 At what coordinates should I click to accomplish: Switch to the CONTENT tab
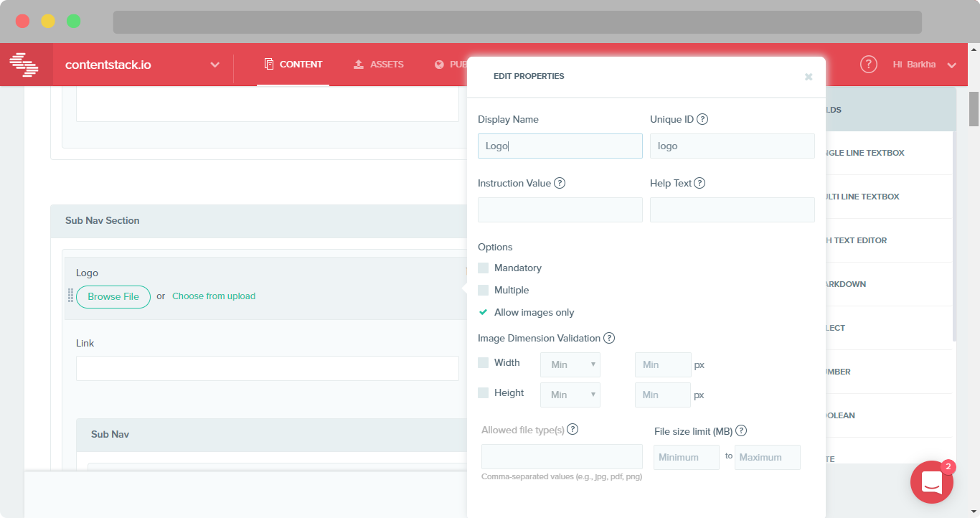pyautogui.click(x=293, y=64)
